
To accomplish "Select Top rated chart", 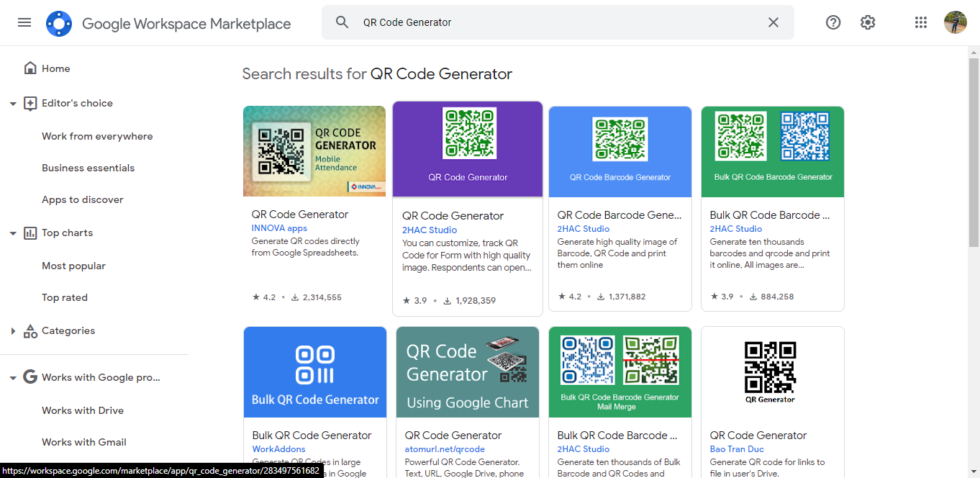I will tap(65, 297).
